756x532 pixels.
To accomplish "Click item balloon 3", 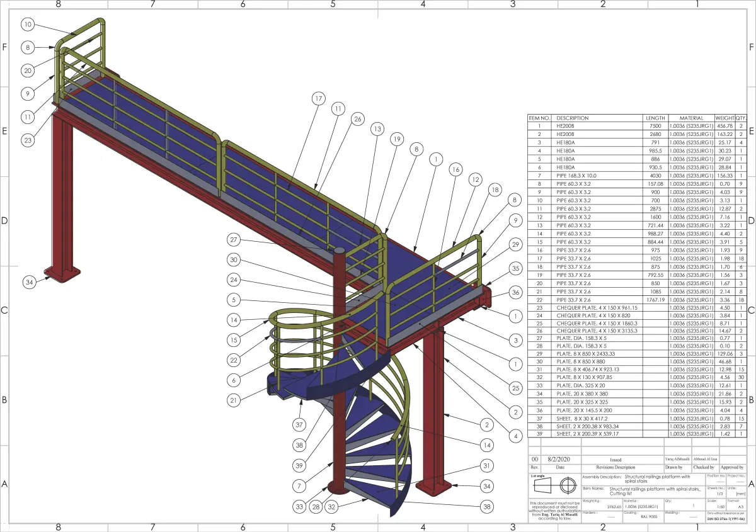I will 516,340.
